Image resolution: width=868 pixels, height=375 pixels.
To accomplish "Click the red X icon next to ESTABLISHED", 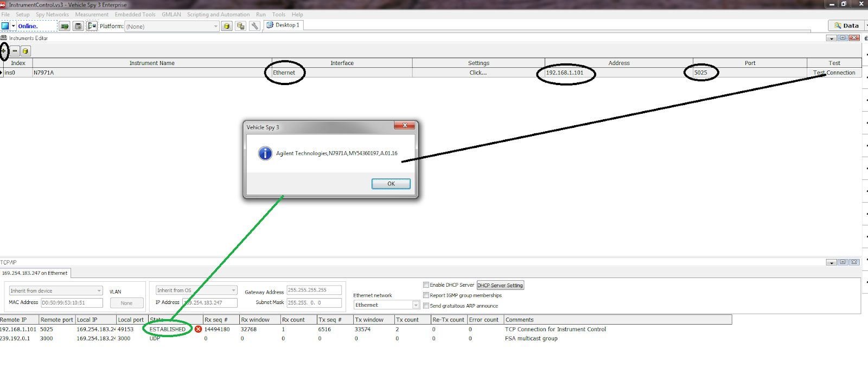I will [x=198, y=329].
